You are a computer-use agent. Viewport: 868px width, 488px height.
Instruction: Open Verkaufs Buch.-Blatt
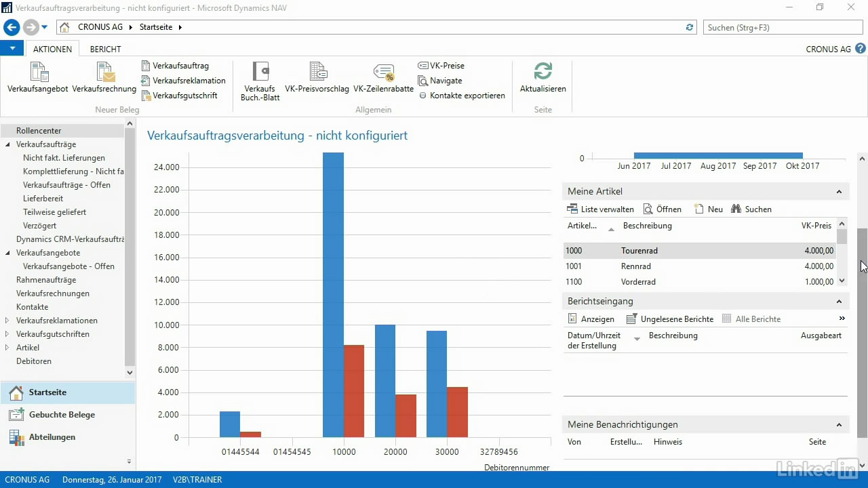pos(260,81)
